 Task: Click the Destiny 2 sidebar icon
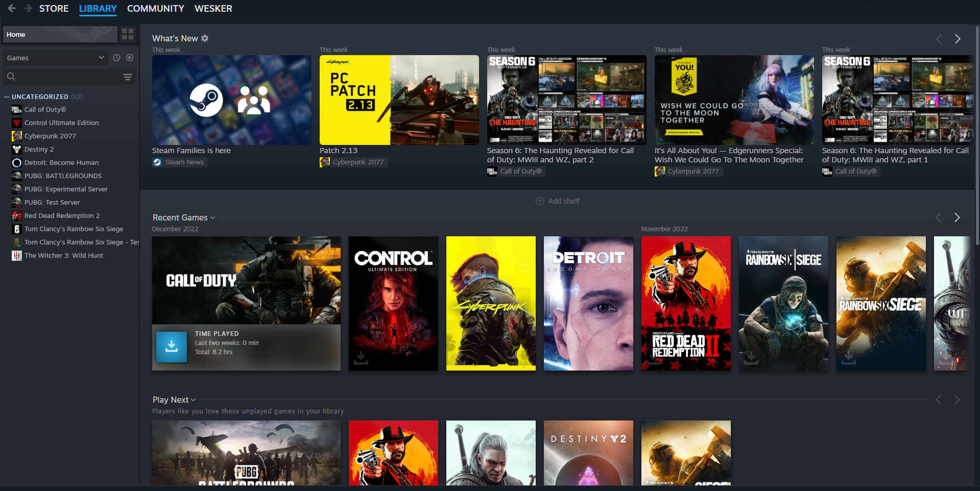(x=17, y=149)
